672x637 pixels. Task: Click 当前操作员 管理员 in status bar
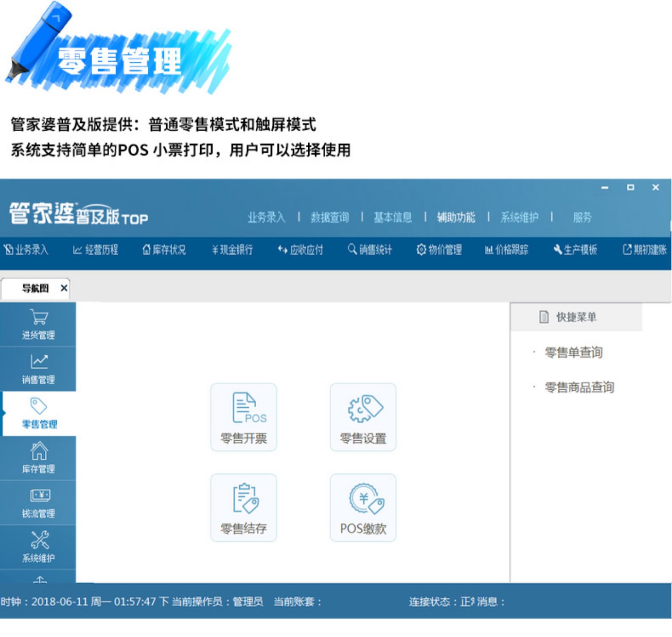[217, 601]
